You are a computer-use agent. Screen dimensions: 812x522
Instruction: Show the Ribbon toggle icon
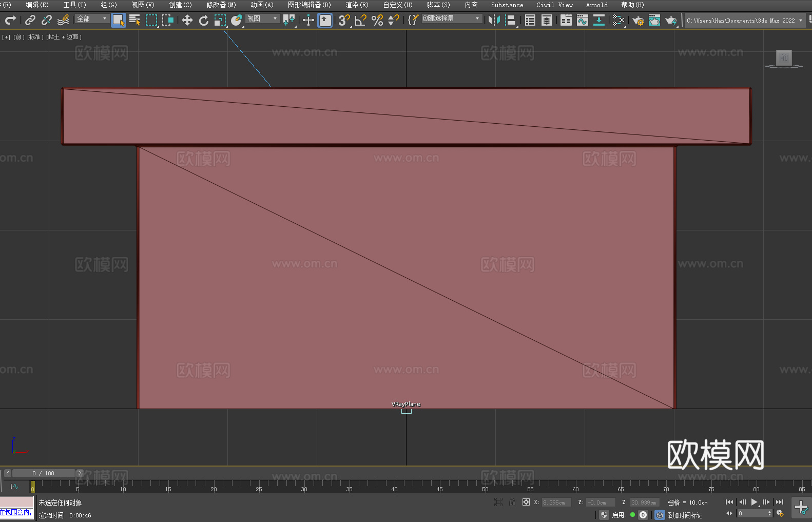tap(566, 20)
